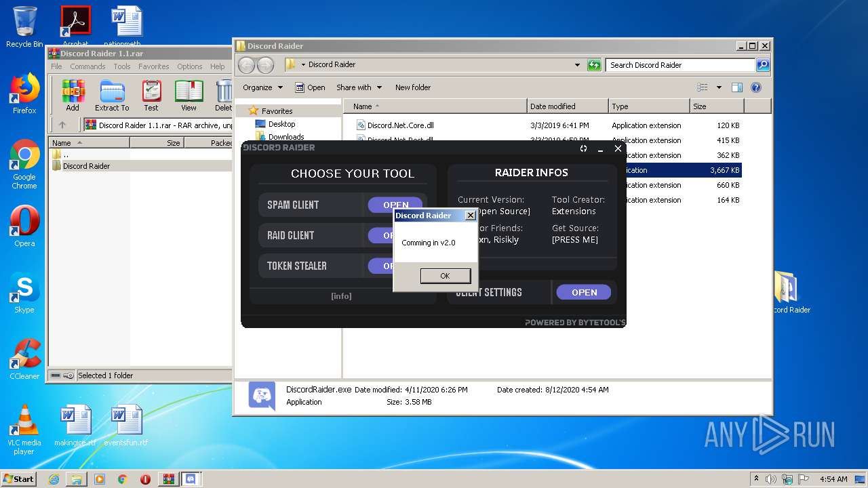Open the WinRAR Options menu

190,66
